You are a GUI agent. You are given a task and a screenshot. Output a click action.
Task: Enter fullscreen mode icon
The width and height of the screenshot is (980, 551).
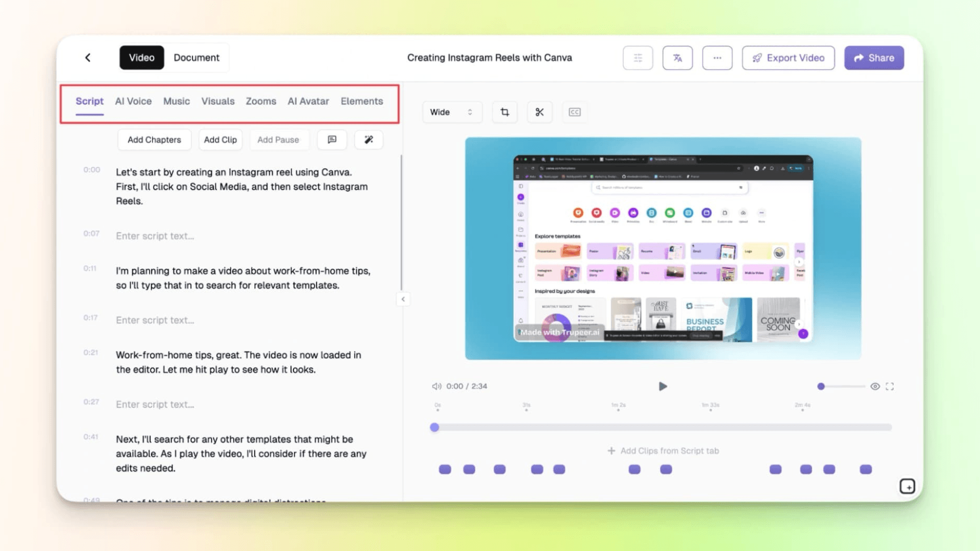890,386
